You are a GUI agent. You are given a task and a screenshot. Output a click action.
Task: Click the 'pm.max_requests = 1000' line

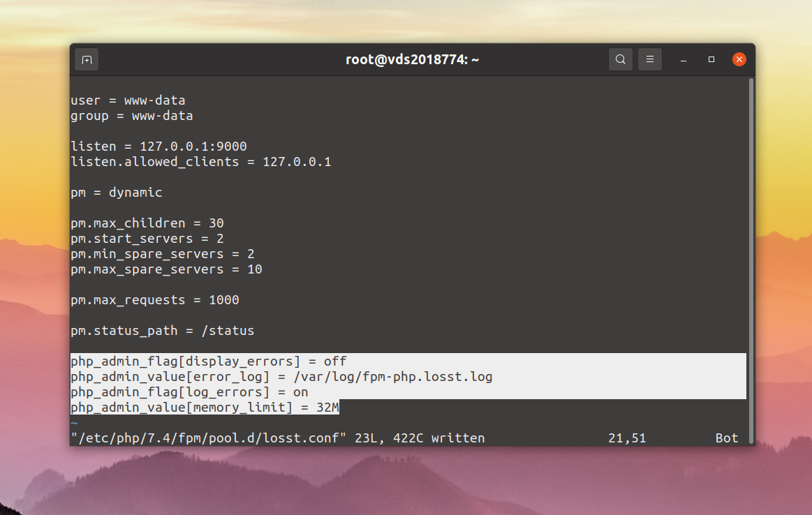[155, 300]
